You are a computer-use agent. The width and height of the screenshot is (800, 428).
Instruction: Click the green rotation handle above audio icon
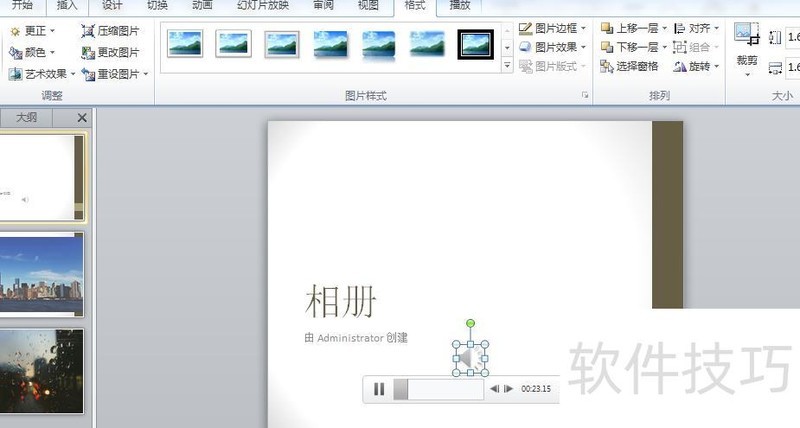tap(470, 323)
